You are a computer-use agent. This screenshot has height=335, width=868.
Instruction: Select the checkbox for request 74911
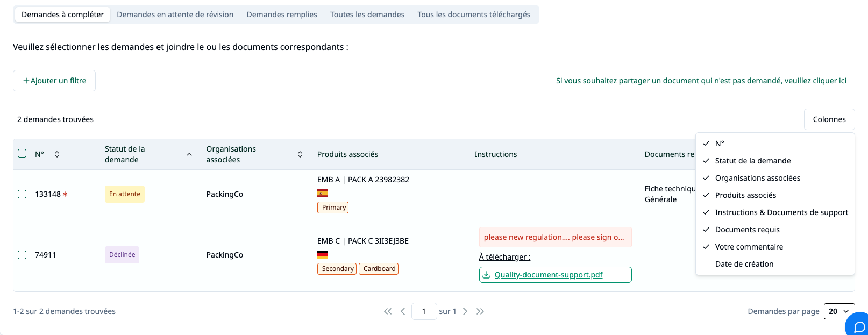pyautogui.click(x=22, y=255)
